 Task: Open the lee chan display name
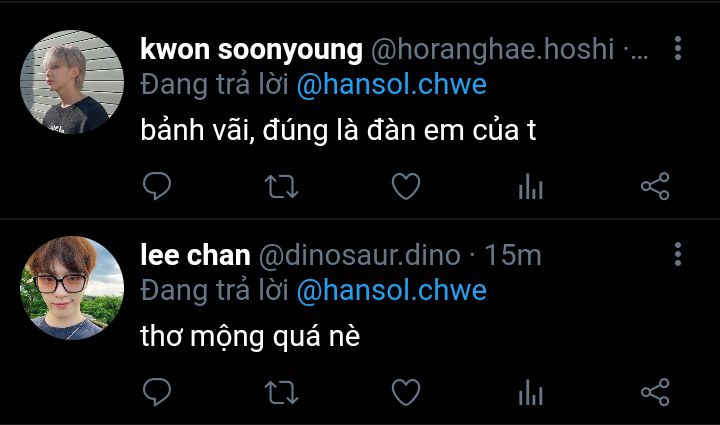tap(196, 255)
